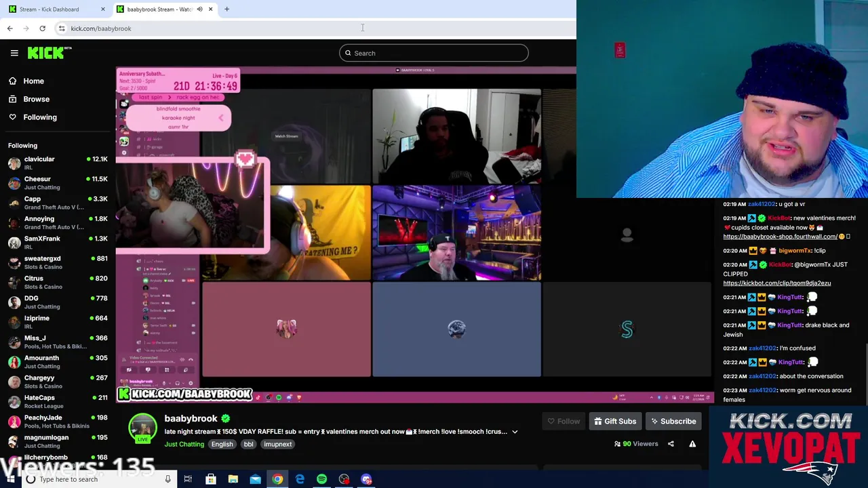Open DDG channel in Following list
This screenshot has width=868, height=488.
[57, 302]
